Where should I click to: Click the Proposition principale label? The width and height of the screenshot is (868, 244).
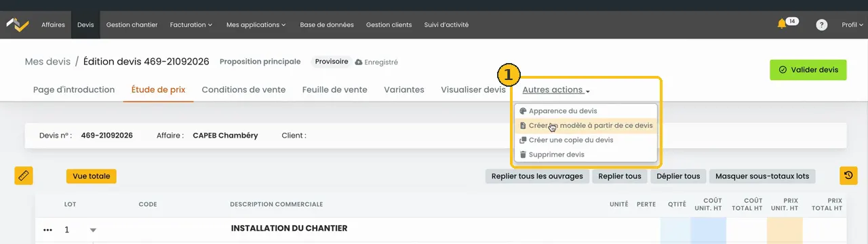point(260,62)
